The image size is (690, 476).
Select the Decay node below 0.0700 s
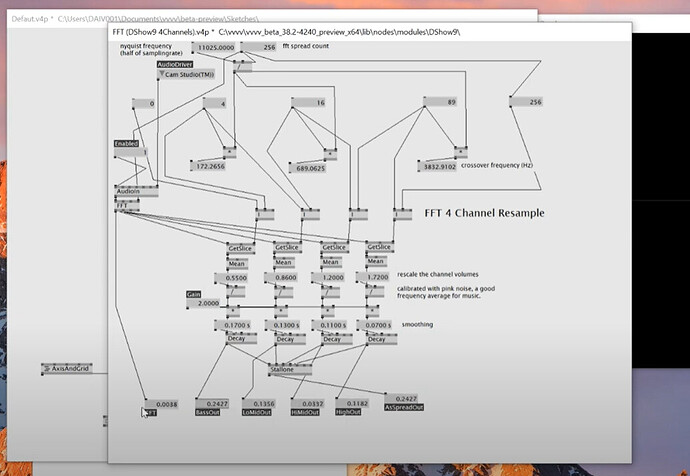click(x=382, y=339)
